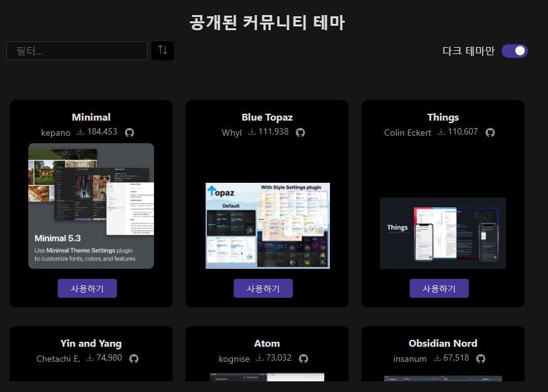Viewport: 548px width, 392px height.
Task: Select the Yin and Yang title
Action: [91, 344]
